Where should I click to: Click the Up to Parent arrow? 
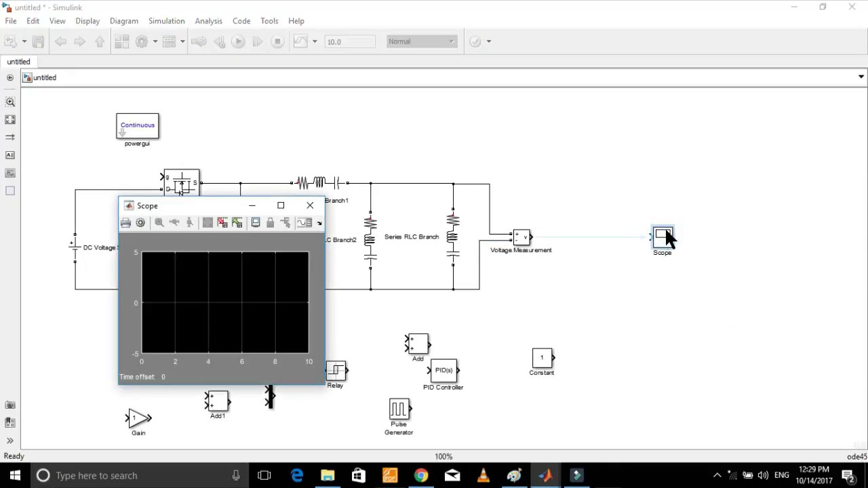[100, 41]
